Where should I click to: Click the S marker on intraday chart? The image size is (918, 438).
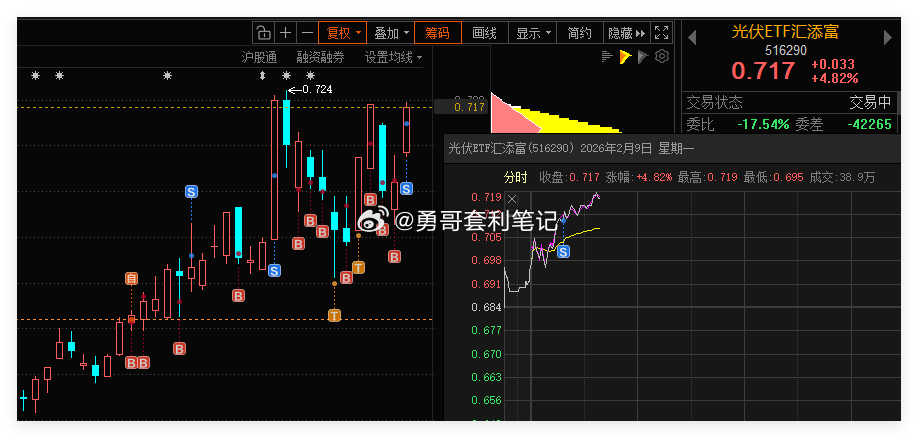(563, 252)
